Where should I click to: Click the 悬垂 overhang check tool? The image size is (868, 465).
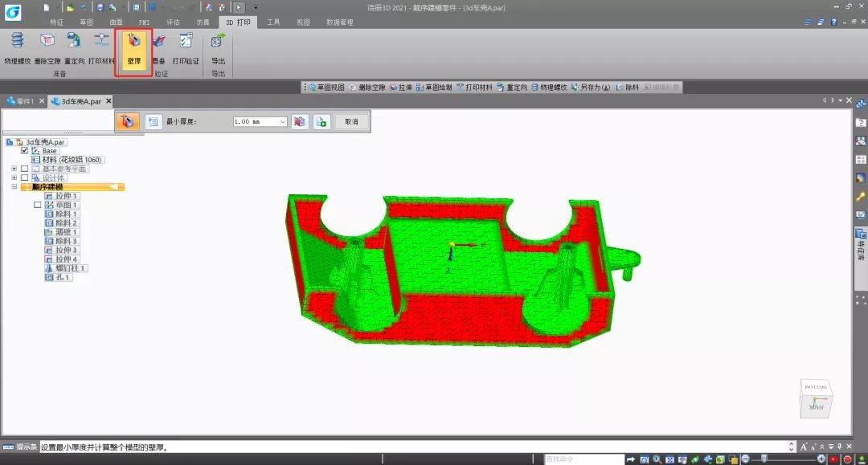[x=159, y=49]
